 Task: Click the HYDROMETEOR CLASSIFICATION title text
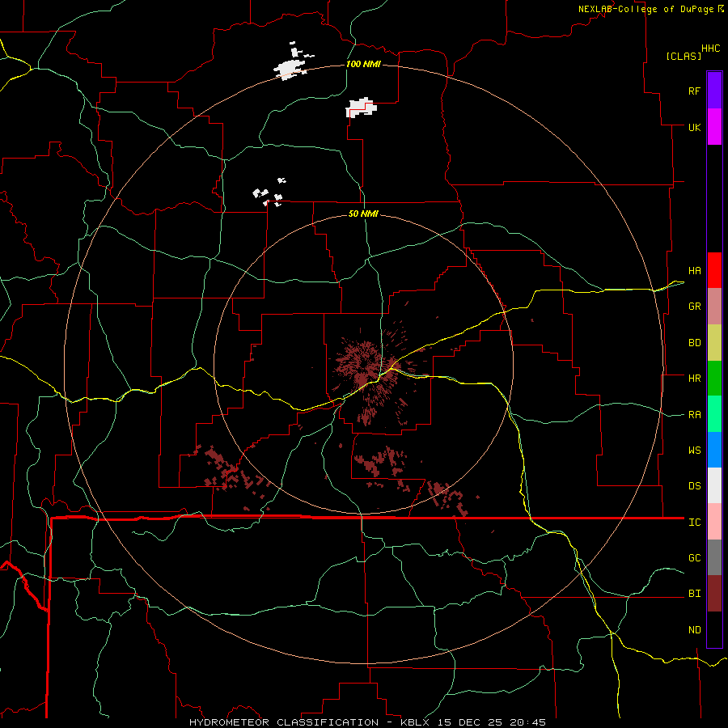[284, 722]
